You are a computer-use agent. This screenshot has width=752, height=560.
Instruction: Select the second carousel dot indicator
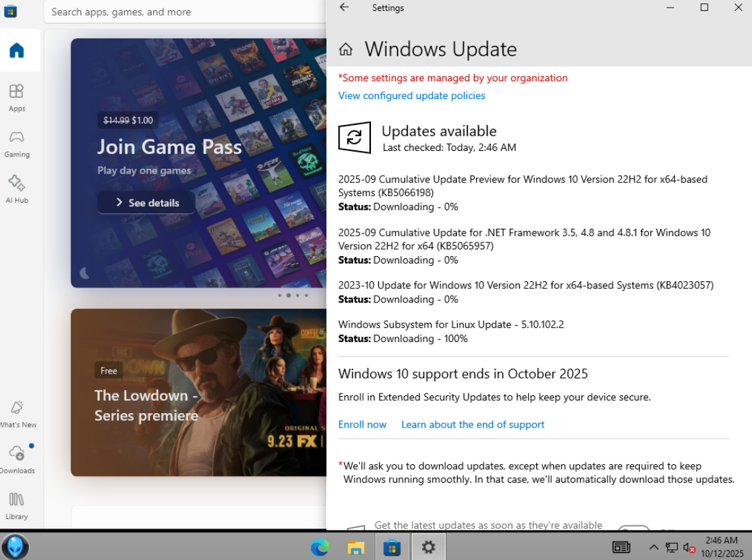click(x=288, y=295)
